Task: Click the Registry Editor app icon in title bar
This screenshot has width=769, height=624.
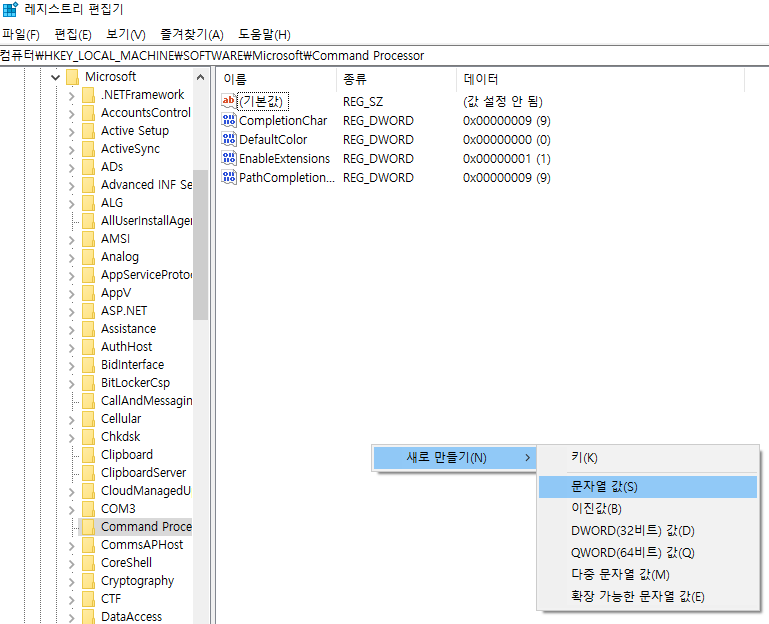Action: [10, 9]
